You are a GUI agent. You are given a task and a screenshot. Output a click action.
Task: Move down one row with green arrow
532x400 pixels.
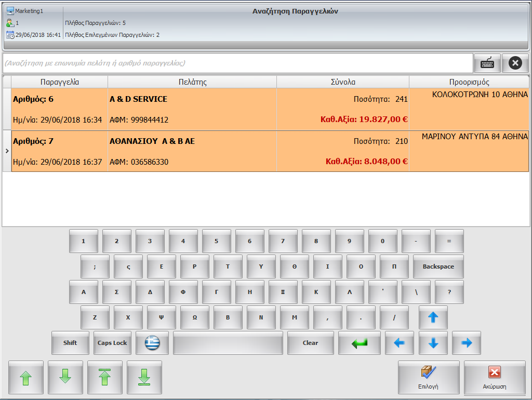65,377
